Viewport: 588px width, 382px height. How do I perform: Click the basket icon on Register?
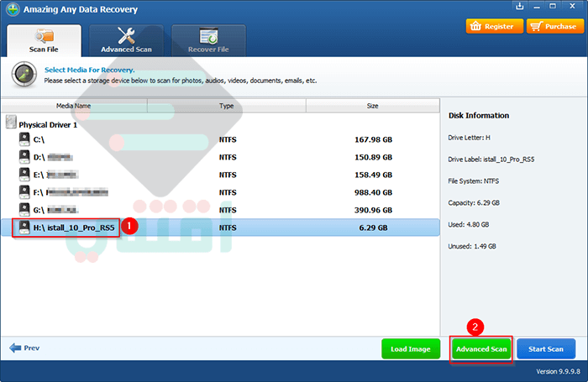(x=475, y=26)
